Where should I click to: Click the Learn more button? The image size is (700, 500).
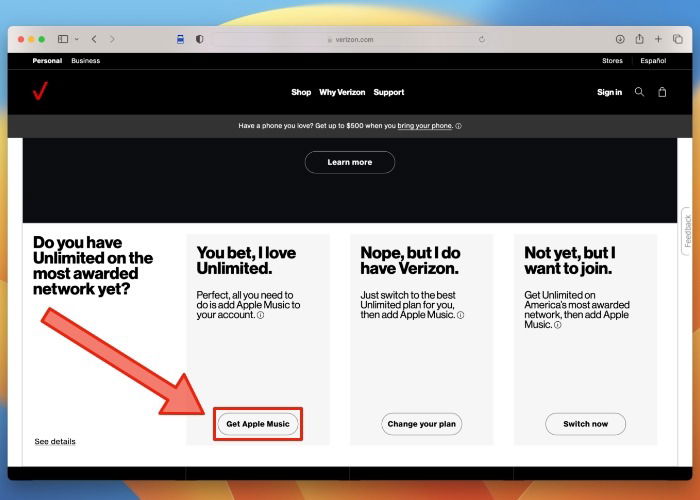coord(350,162)
